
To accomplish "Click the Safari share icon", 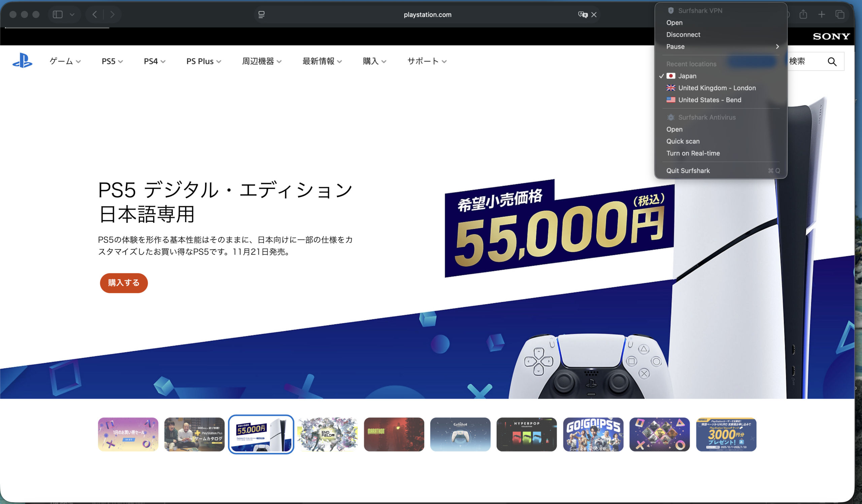I will 803,14.
